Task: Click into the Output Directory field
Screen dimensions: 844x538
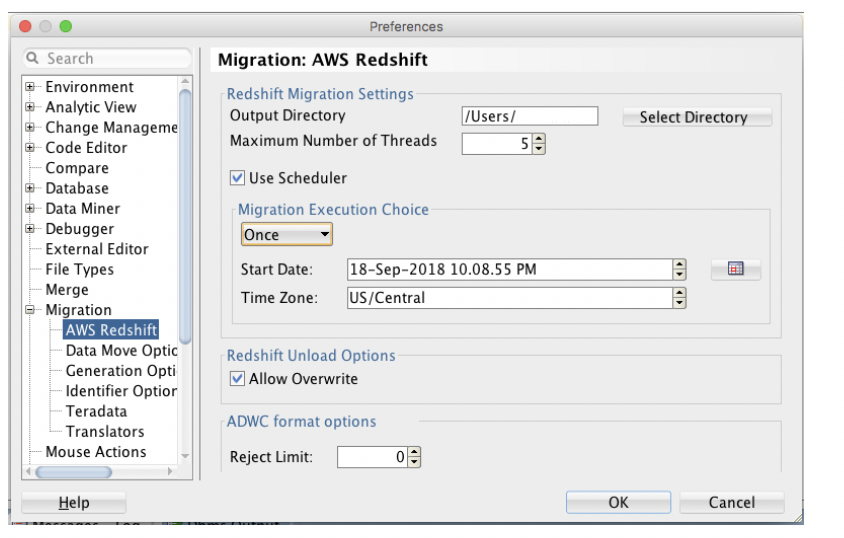Action: pyautogui.click(x=529, y=117)
